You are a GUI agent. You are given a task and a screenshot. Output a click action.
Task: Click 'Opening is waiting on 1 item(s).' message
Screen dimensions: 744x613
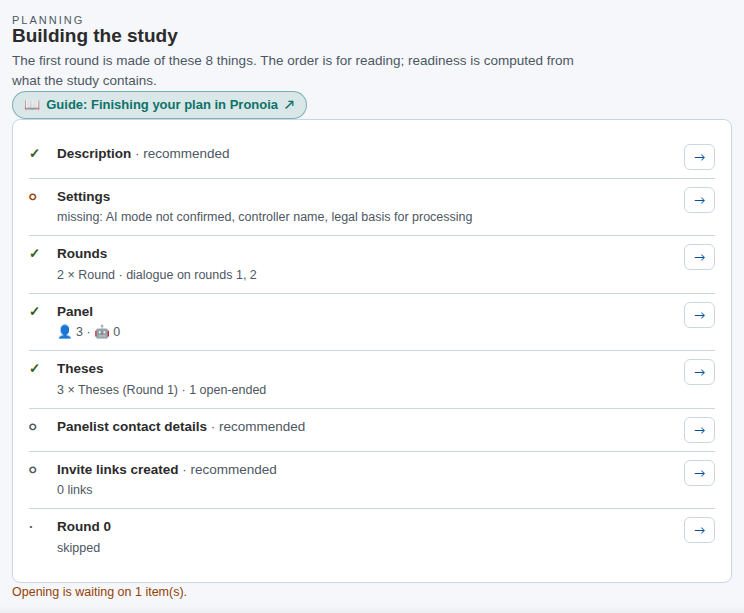tap(99, 592)
